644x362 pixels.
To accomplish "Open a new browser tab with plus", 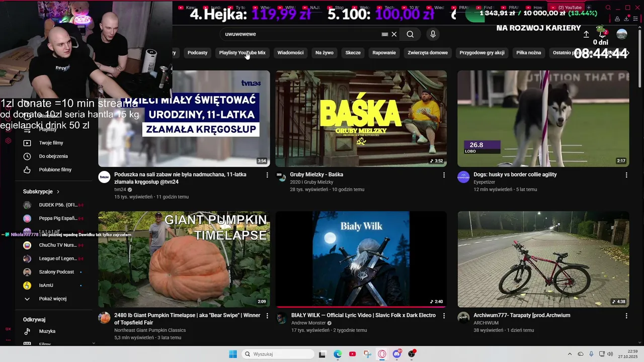I will [589, 8].
